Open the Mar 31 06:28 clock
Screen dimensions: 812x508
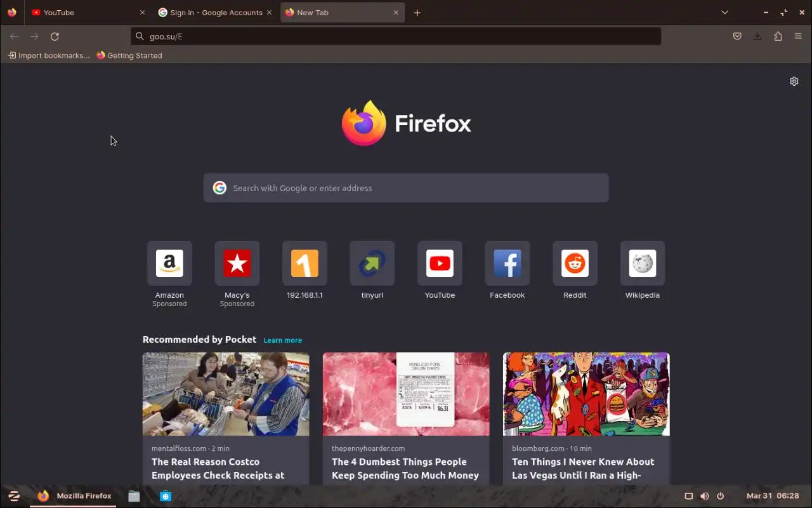(773, 496)
